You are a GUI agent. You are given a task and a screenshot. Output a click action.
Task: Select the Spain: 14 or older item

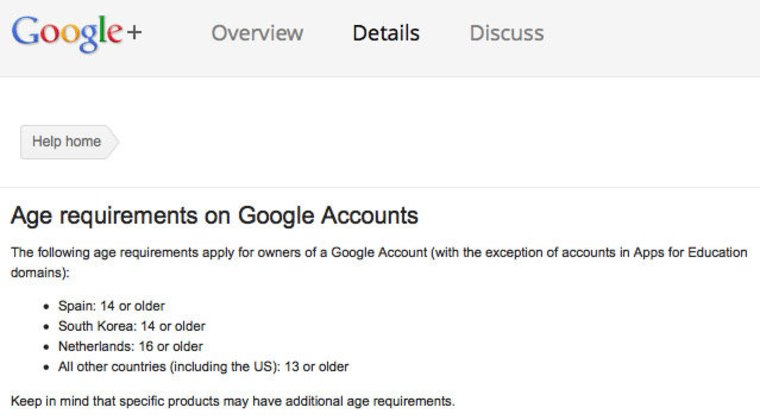(111, 306)
